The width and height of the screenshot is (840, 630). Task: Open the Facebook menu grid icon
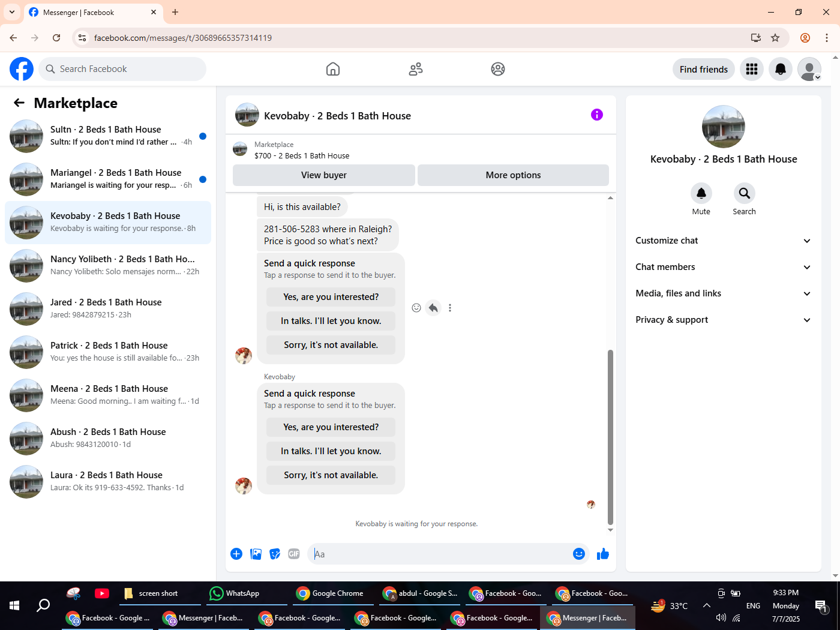coord(752,69)
